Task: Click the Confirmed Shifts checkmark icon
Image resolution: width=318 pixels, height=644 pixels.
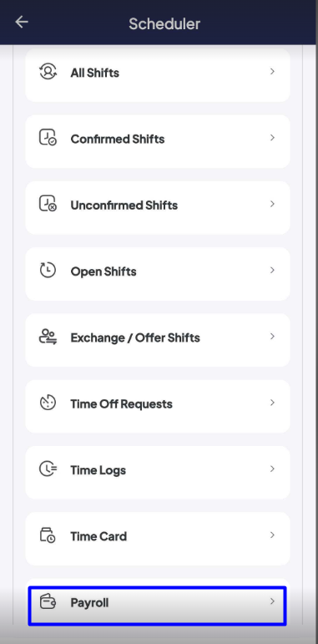Action: coord(48,139)
